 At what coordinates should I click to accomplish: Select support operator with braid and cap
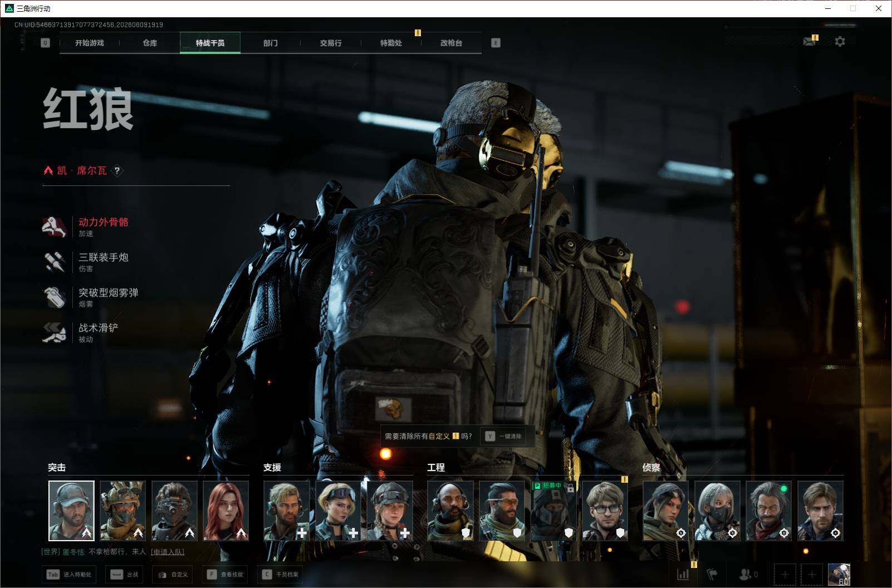point(390,511)
